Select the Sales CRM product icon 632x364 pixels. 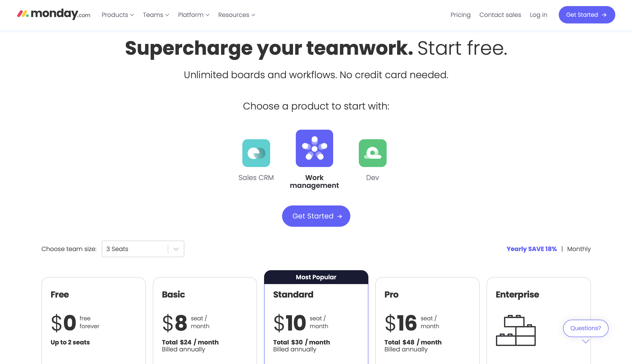(256, 153)
